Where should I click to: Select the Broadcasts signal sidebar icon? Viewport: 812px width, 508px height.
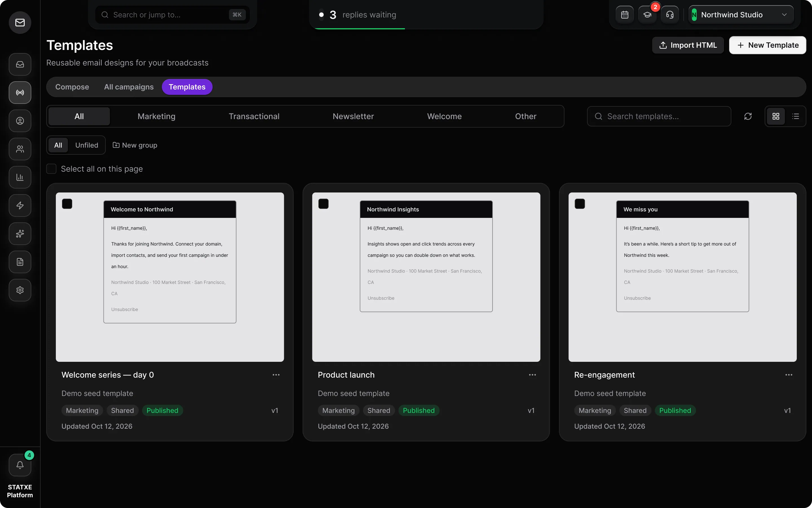pos(20,93)
